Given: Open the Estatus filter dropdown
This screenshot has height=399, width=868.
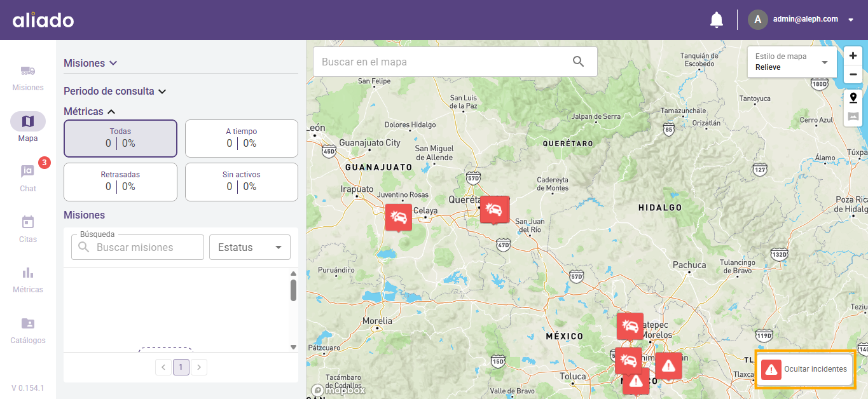Looking at the screenshot, I should tap(249, 247).
